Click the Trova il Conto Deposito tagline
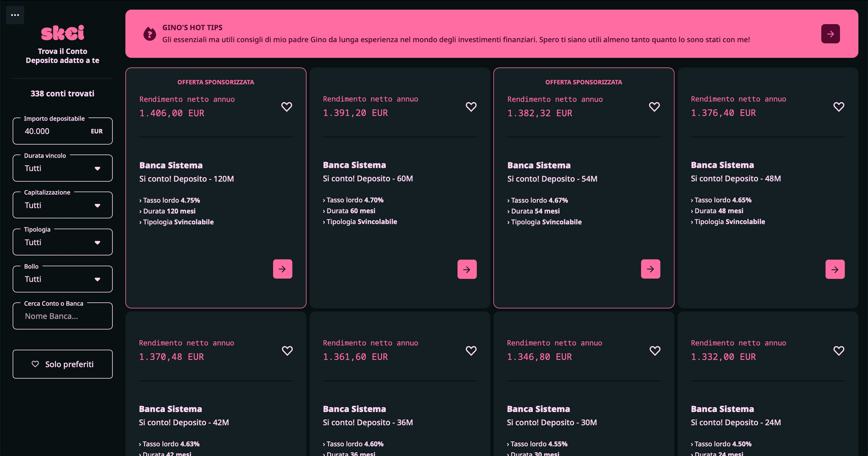 [x=63, y=56]
